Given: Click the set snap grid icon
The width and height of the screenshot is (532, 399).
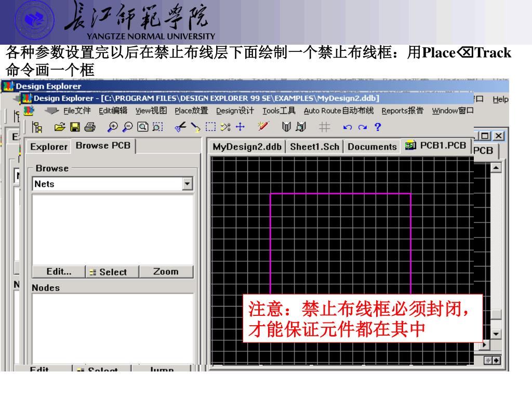Looking at the screenshot, I should (x=324, y=127).
